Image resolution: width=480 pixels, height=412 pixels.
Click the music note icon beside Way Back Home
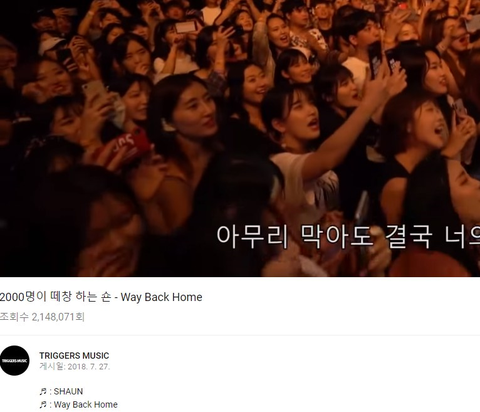coord(43,405)
